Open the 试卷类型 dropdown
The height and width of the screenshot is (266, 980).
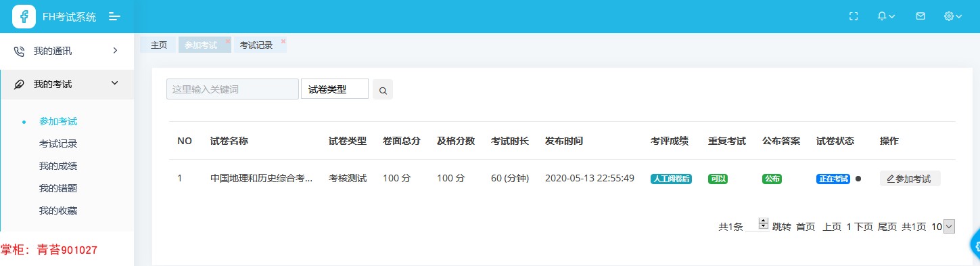pyautogui.click(x=335, y=89)
